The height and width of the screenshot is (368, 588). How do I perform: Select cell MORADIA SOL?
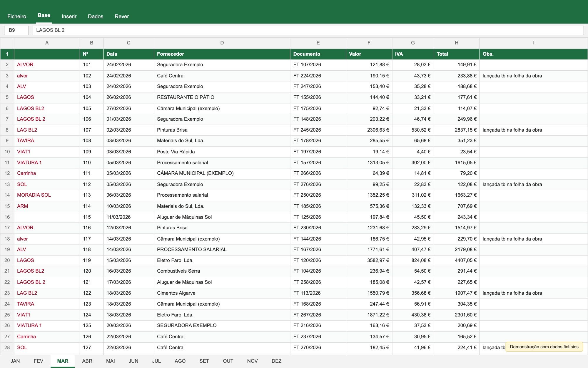pos(47,195)
